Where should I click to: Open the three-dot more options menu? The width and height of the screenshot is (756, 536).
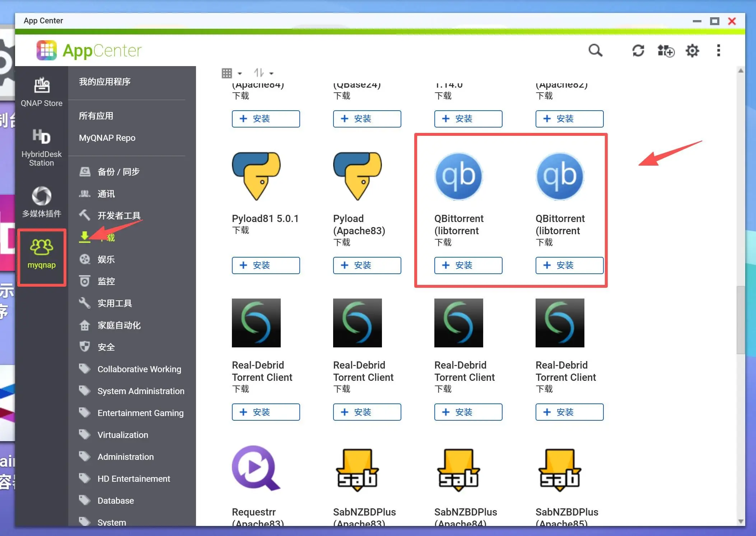[718, 51]
